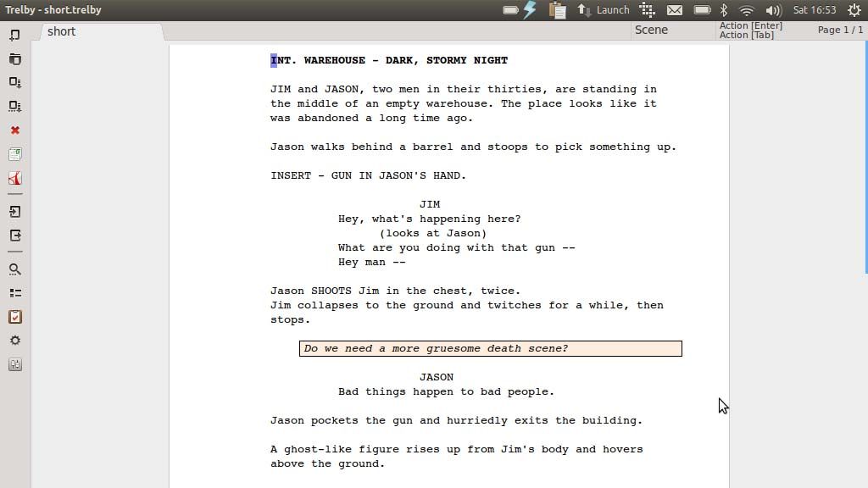The height and width of the screenshot is (488, 868).
Task: Close the script using the red X
Action: pyautogui.click(x=14, y=130)
